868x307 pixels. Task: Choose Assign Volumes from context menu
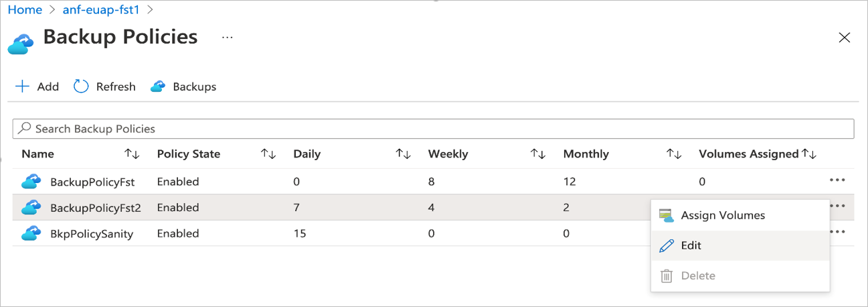pyautogui.click(x=722, y=215)
